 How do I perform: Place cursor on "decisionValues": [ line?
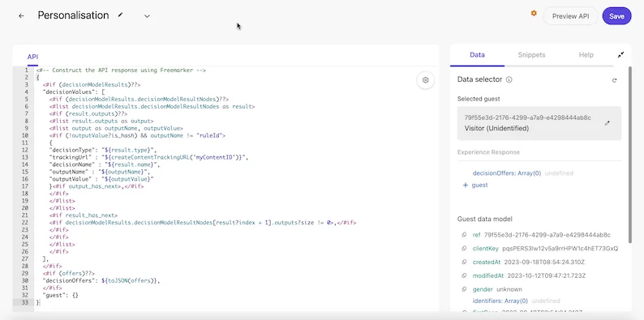[x=74, y=92]
